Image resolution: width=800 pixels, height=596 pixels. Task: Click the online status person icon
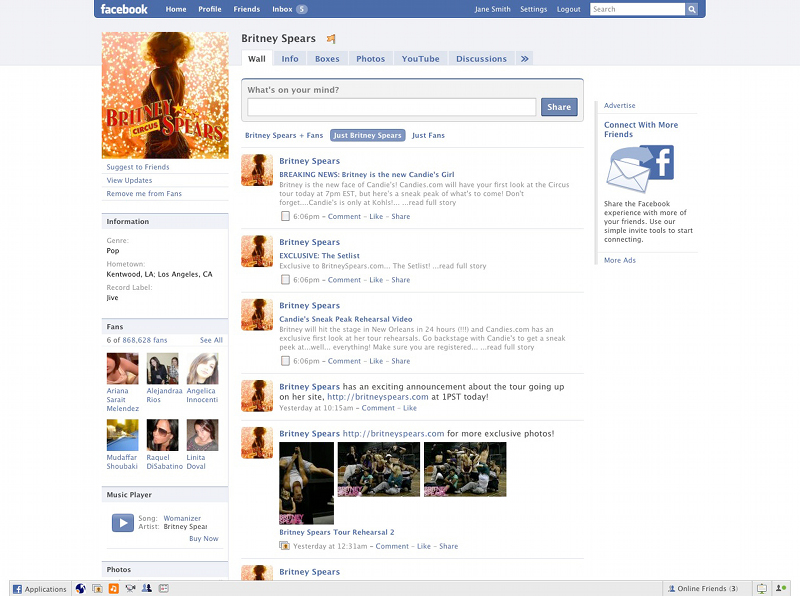coord(781,588)
